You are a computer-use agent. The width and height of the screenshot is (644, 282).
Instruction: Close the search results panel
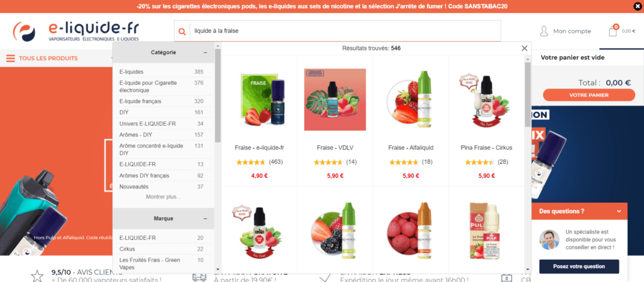pos(525,48)
